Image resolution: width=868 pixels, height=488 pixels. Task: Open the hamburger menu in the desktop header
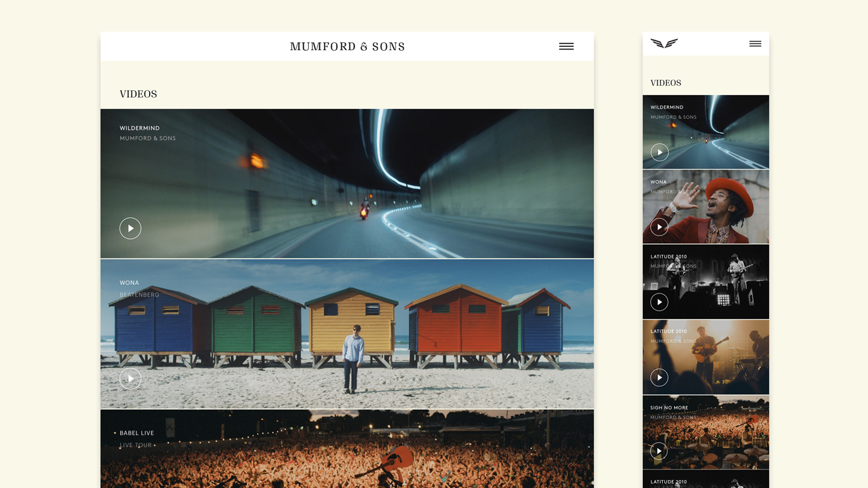(x=566, y=46)
